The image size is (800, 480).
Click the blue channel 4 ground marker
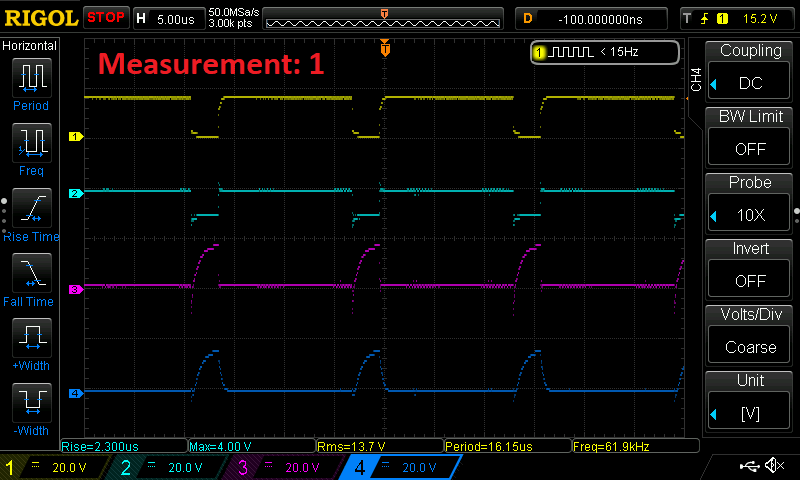click(76, 393)
